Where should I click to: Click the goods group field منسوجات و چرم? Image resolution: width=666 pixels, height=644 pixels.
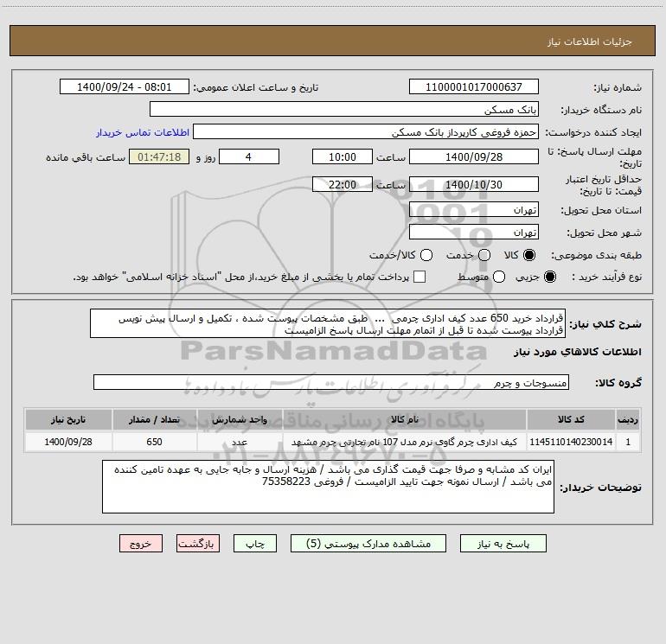coord(331,382)
